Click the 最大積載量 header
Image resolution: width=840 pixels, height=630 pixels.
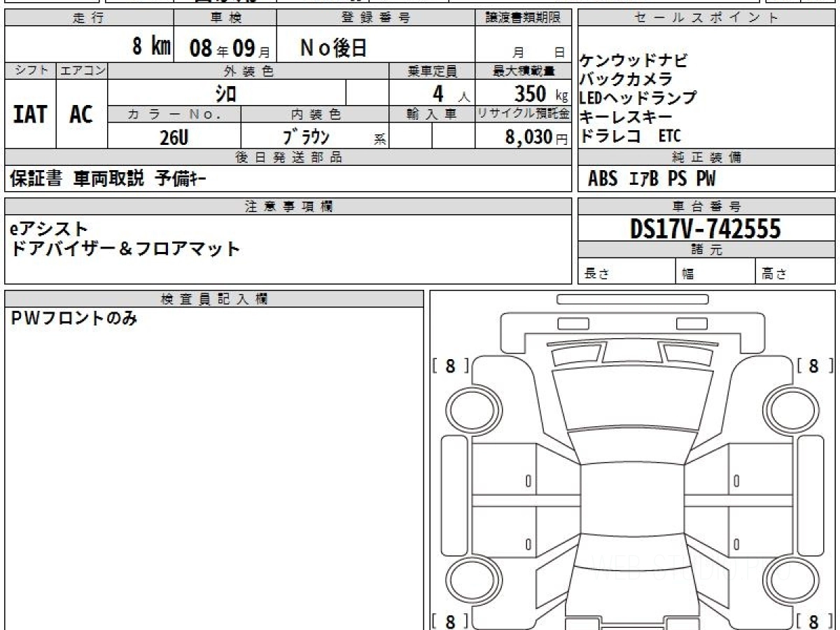coord(524,71)
